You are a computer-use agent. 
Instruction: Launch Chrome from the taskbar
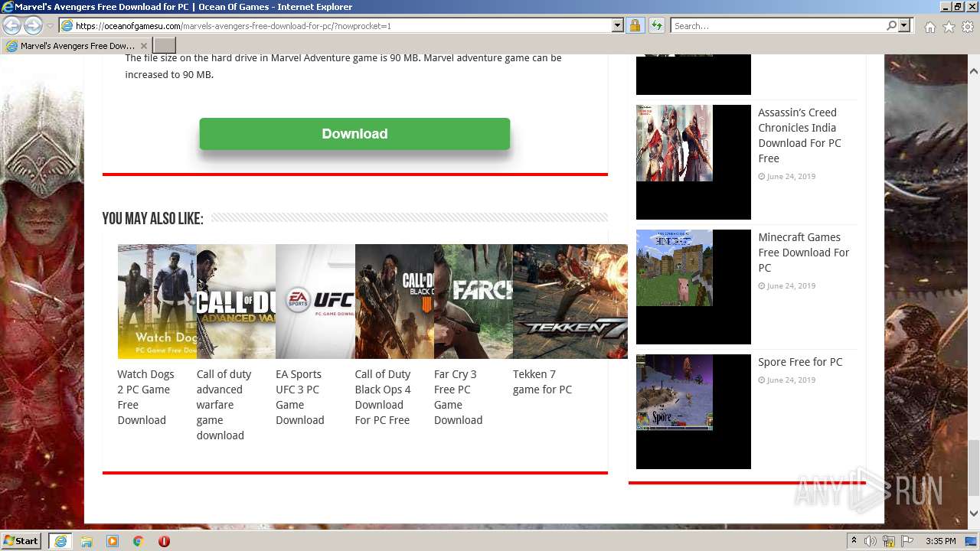139,541
